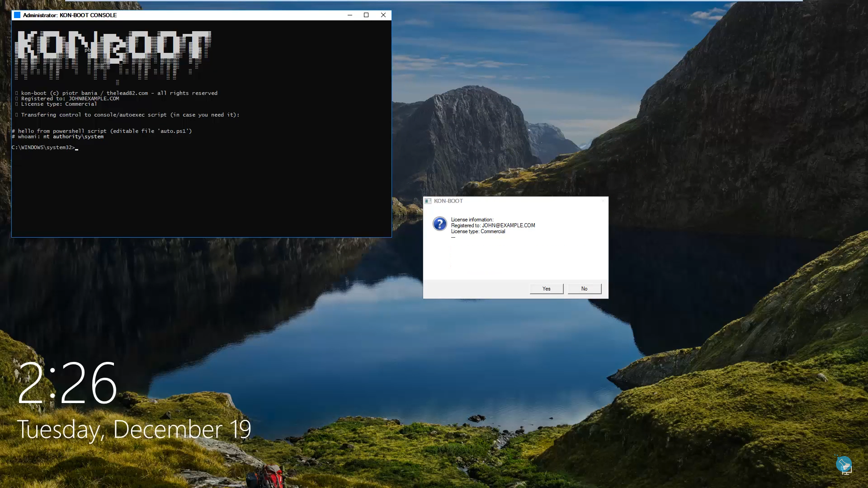
Task: Click the blue flask icon at bottom-right
Action: pyautogui.click(x=843, y=463)
